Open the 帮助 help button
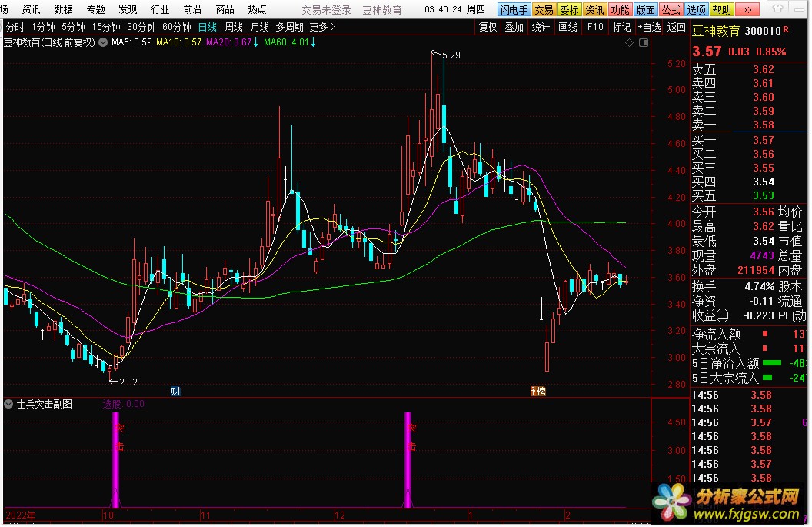The height and width of the screenshot is (527, 812). [x=721, y=9]
